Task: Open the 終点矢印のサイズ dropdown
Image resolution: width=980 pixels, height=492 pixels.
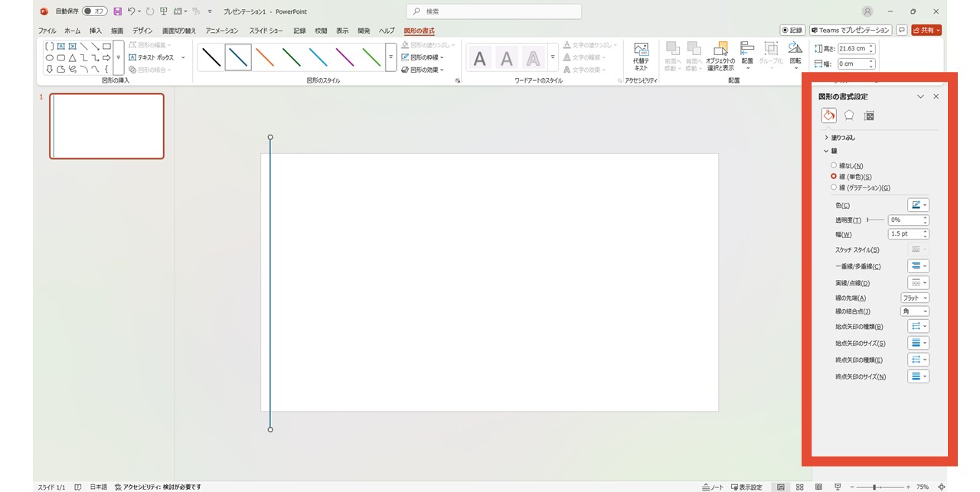Action: click(x=918, y=376)
